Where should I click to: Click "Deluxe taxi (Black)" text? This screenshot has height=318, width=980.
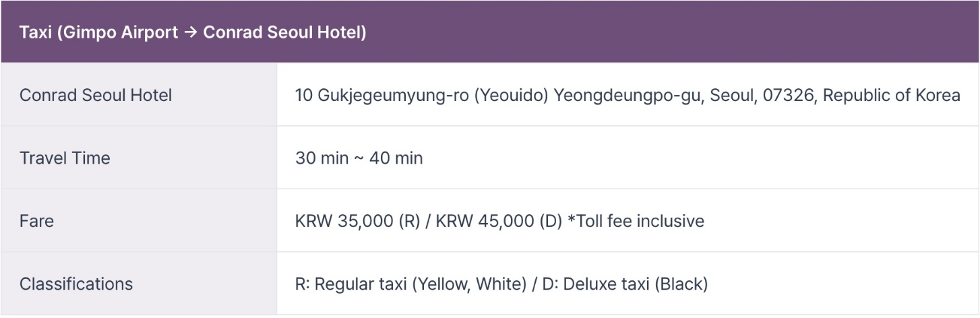[635, 284]
